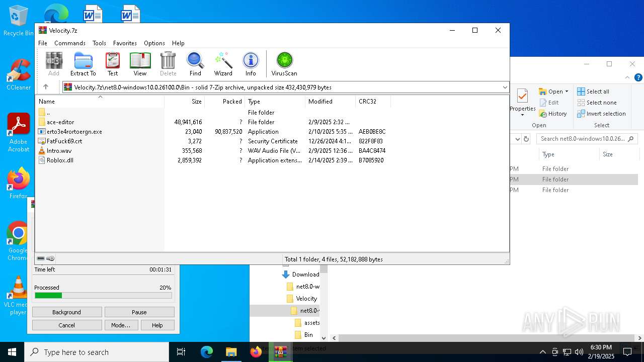The height and width of the screenshot is (362, 644).
Task: Click the Delete trash can icon
Action: [x=168, y=64]
